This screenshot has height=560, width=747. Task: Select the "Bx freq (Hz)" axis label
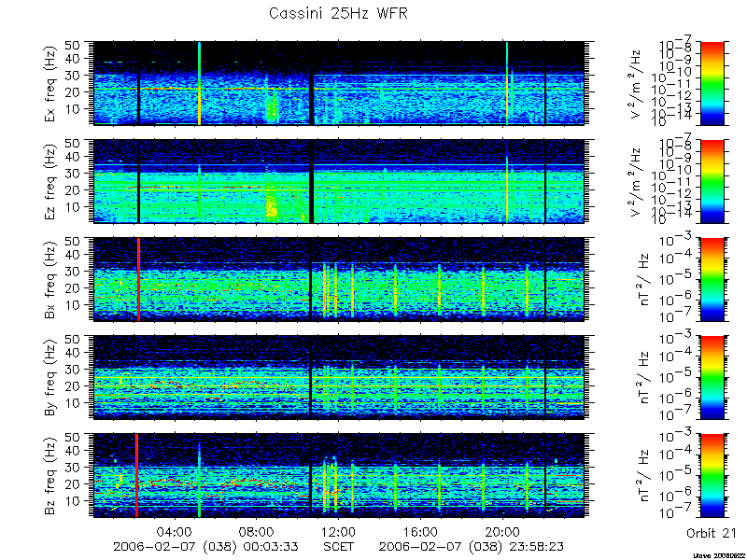50,279
